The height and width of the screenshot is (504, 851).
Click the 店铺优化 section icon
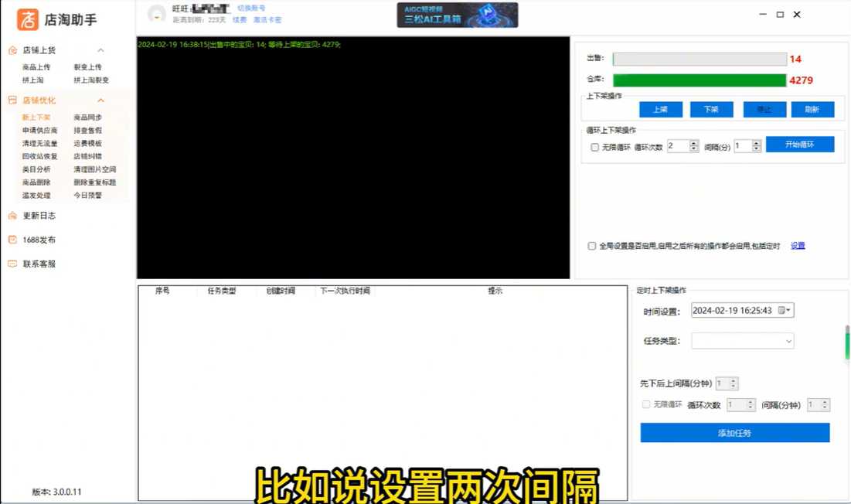pyautogui.click(x=12, y=100)
